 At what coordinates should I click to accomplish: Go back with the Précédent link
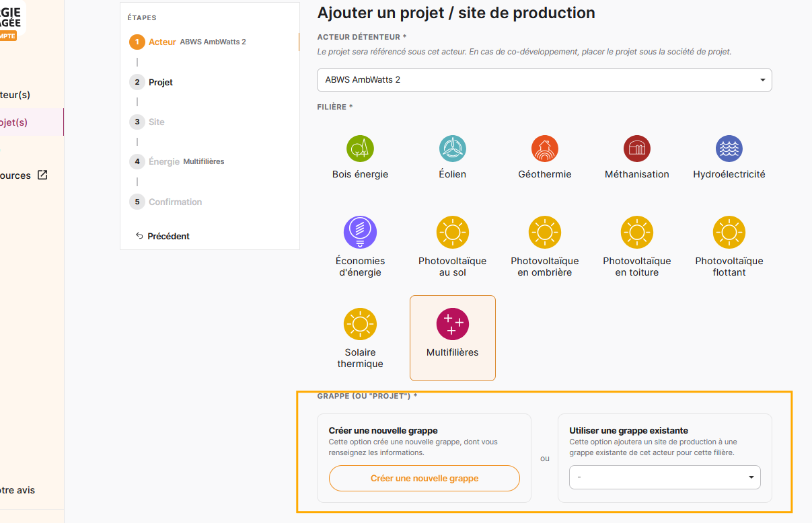[163, 236]
